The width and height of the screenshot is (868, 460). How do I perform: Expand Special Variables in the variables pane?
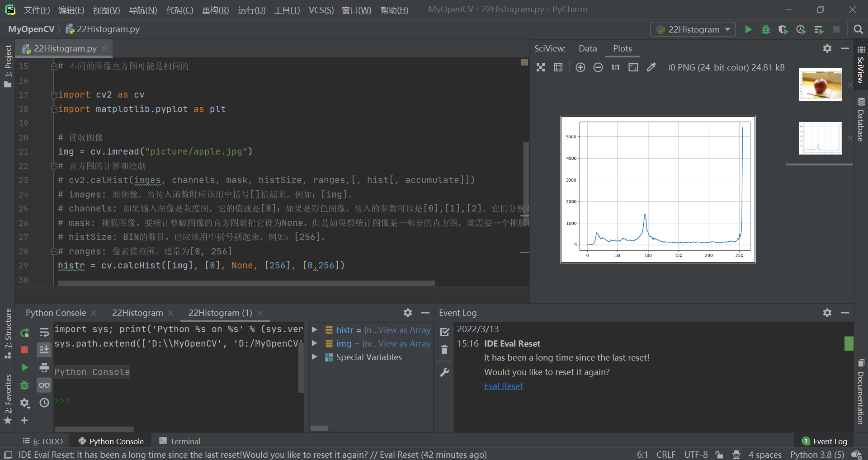tap(315, 357)
